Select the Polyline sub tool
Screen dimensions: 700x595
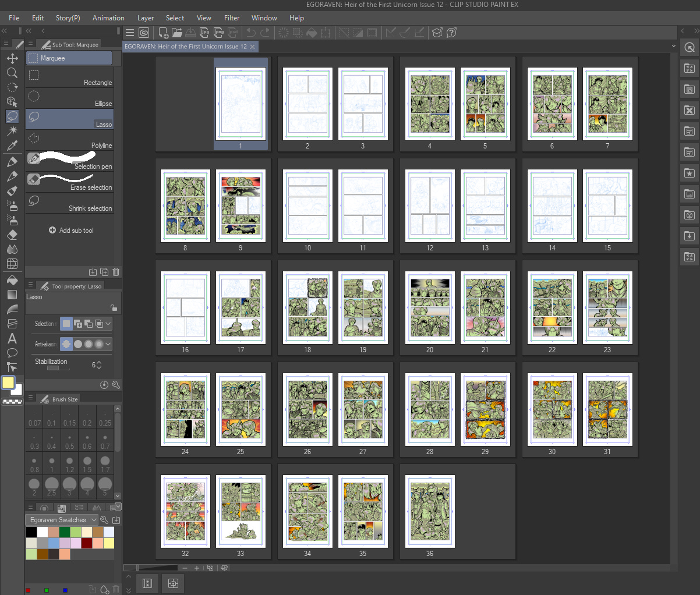coord(69,140)
